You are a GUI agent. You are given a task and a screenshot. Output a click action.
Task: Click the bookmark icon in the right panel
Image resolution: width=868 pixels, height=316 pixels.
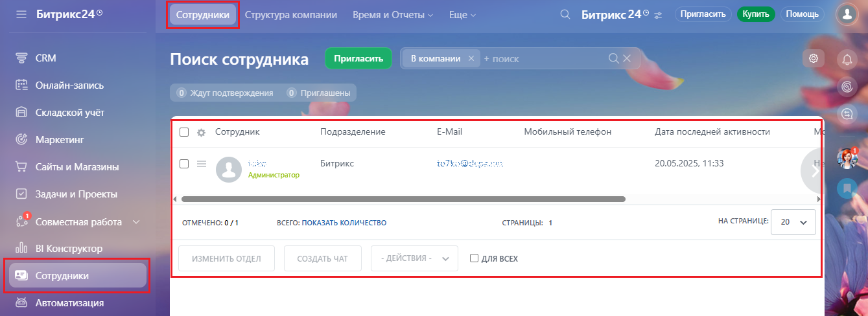coord(847,188)
